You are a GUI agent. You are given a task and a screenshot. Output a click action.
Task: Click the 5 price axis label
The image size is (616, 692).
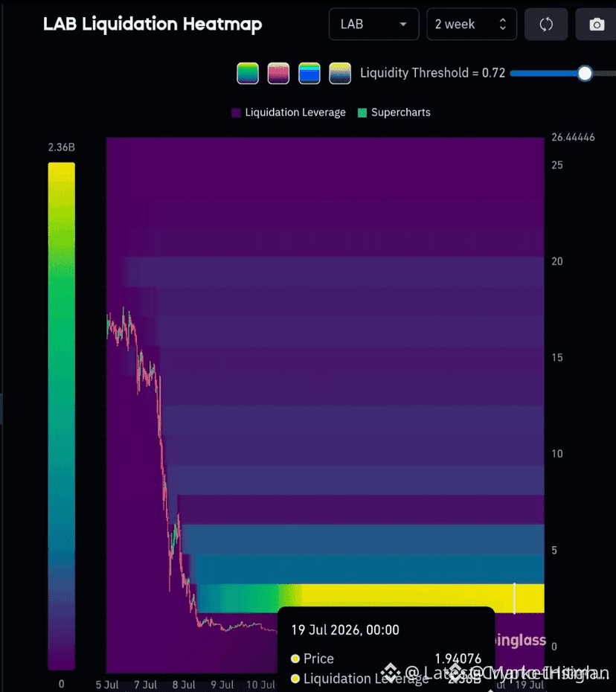554,551
